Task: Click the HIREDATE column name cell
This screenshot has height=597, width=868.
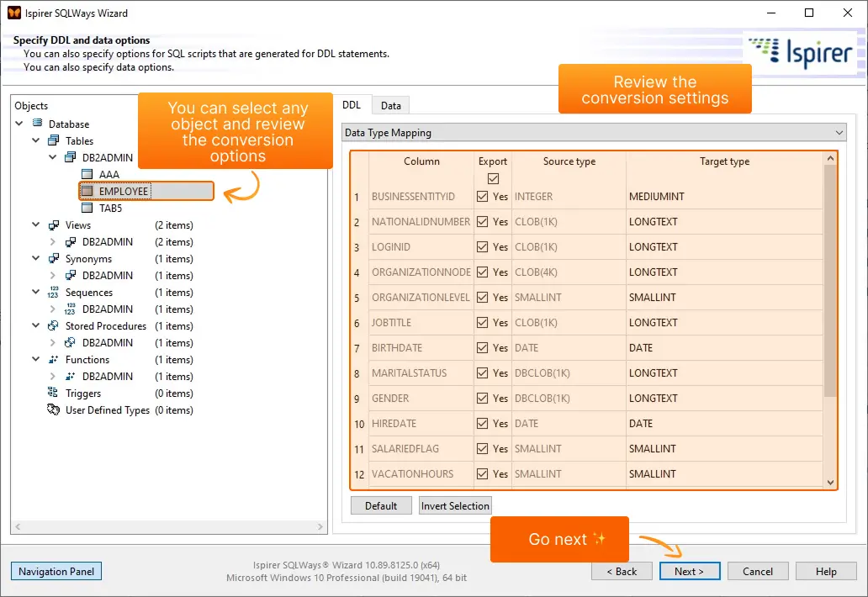Action: (421, 423)
